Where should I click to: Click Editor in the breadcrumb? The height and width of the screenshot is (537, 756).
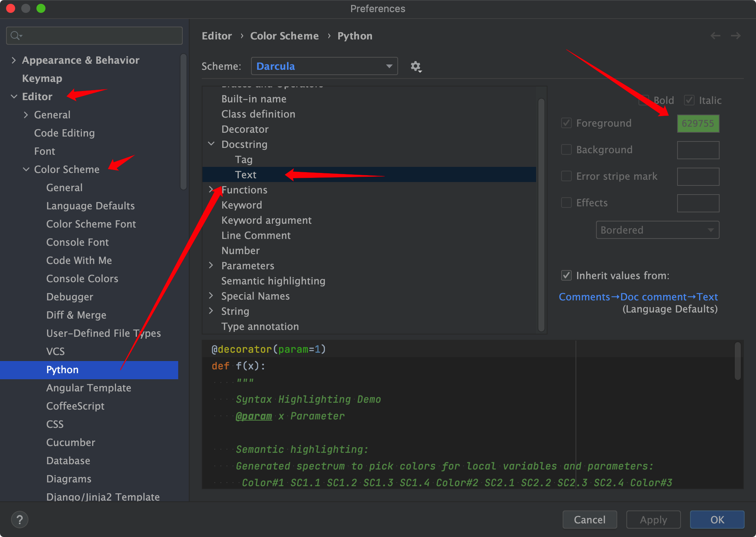coord(216,36)
